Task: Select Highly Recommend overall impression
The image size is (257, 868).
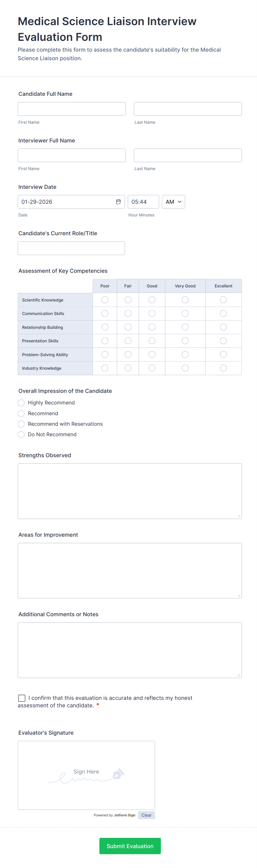Action: pyautogui.click(x=21, y=403)
